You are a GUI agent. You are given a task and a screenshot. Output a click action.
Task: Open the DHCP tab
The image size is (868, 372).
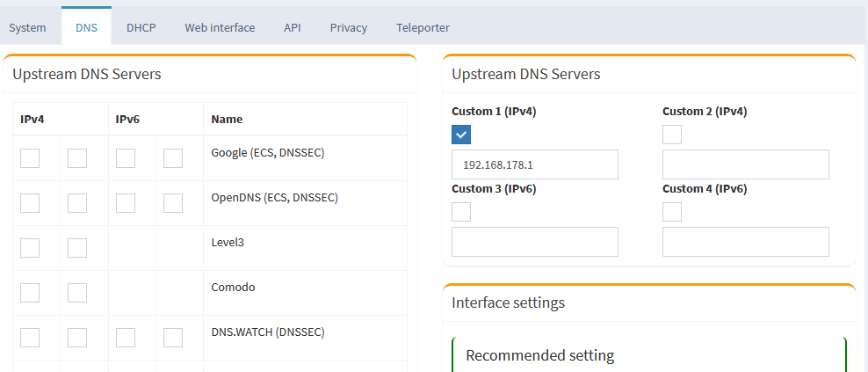pyautogui.click(x=141, y=27)
